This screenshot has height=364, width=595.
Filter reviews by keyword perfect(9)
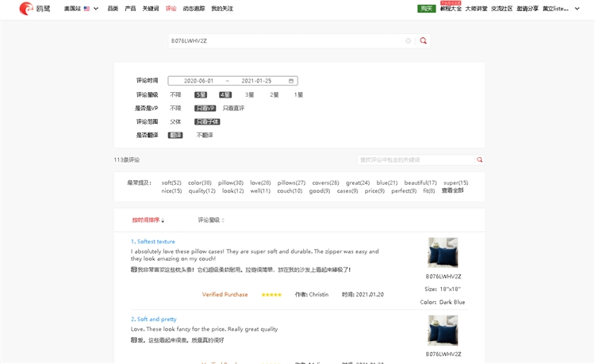[x=404, y=190]
